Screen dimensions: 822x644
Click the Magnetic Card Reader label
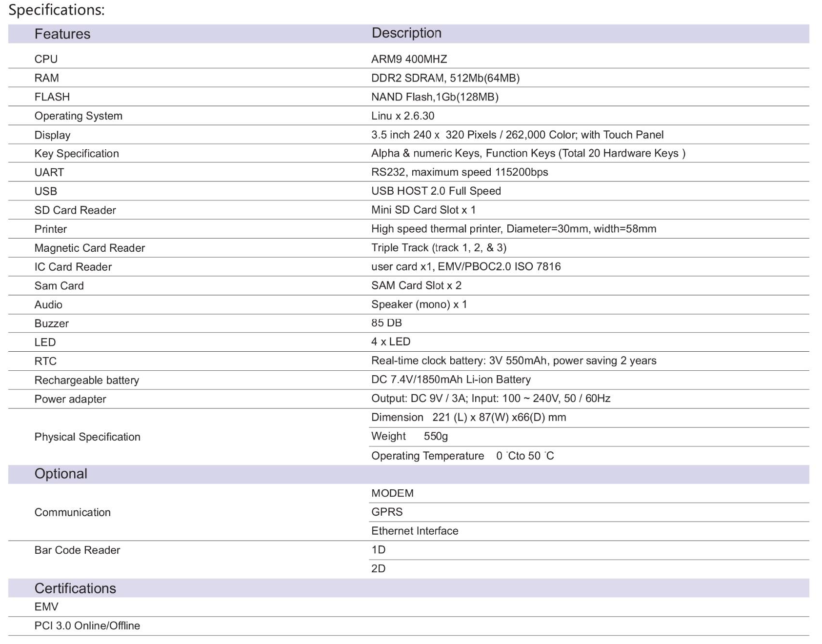(x=89, y=248)
